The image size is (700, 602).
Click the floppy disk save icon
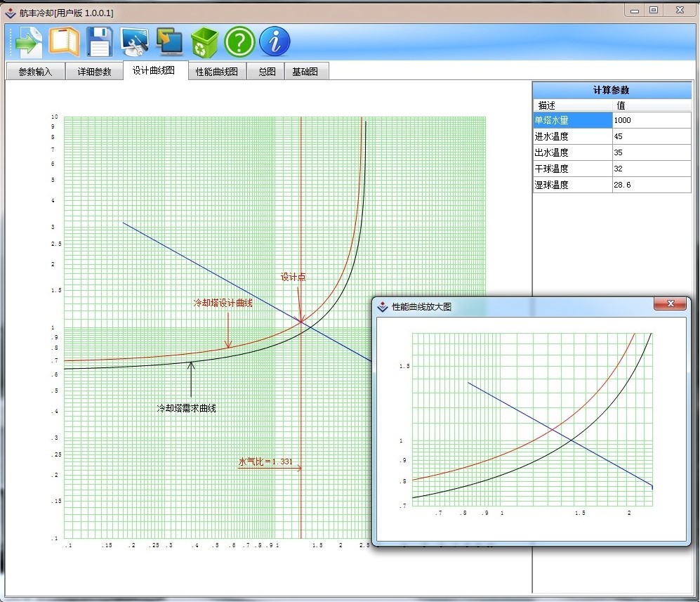pyautogui.click(x=99, y=42)
